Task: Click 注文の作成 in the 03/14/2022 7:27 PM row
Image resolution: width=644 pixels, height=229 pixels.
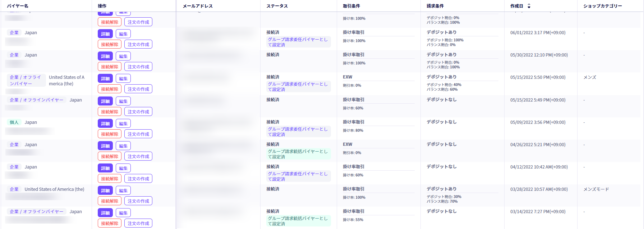Action: [138, 223]
